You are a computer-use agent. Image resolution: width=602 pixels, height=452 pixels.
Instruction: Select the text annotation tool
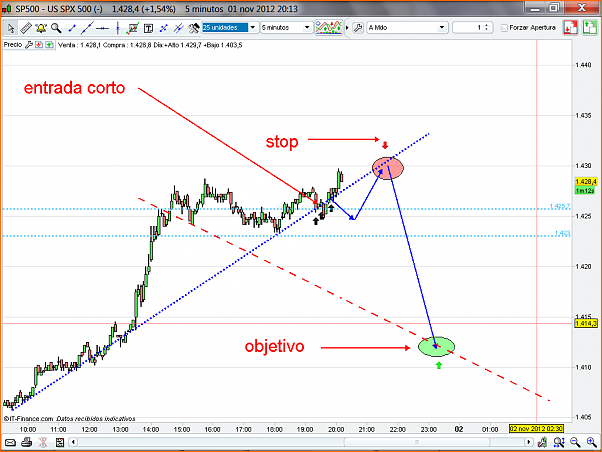click(148, 28)
